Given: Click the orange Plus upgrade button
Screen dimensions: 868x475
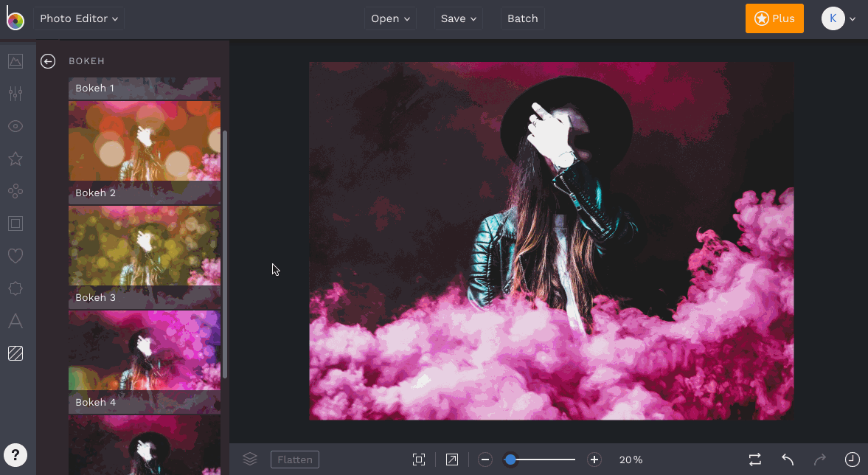Looking at the screenshot, I should pyautogui.click(x=774, y=18).
